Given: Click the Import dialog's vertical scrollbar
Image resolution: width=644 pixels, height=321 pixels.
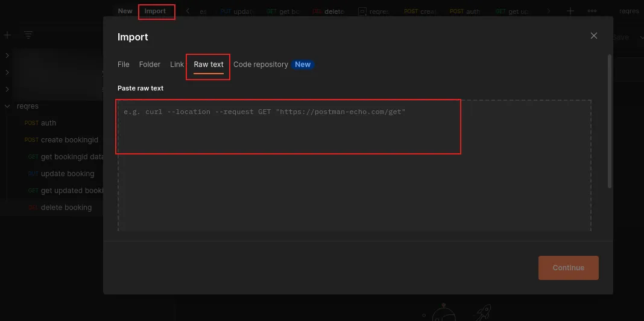Looking at the screenshot, I should point(610,121).
